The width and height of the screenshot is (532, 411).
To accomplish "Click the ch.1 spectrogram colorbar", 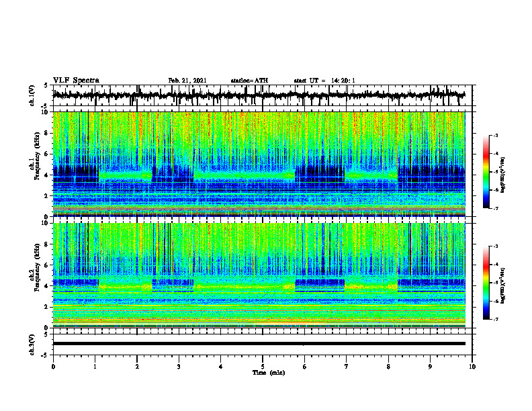I will (x=486, y=172).
